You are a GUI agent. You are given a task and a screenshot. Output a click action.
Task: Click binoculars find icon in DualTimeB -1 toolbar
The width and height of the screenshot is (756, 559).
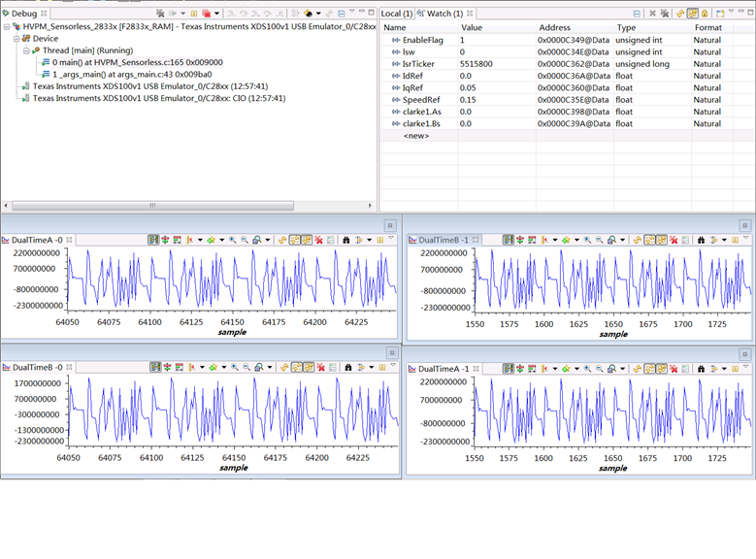(701, 240)
